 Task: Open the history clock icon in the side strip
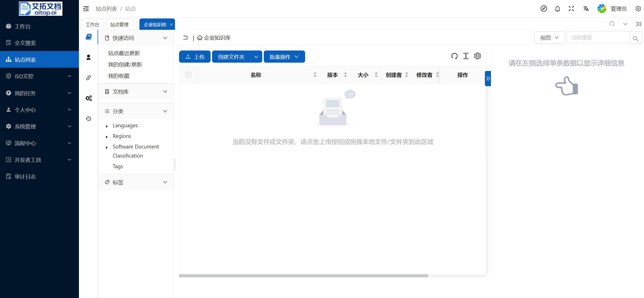coord(89,119)
